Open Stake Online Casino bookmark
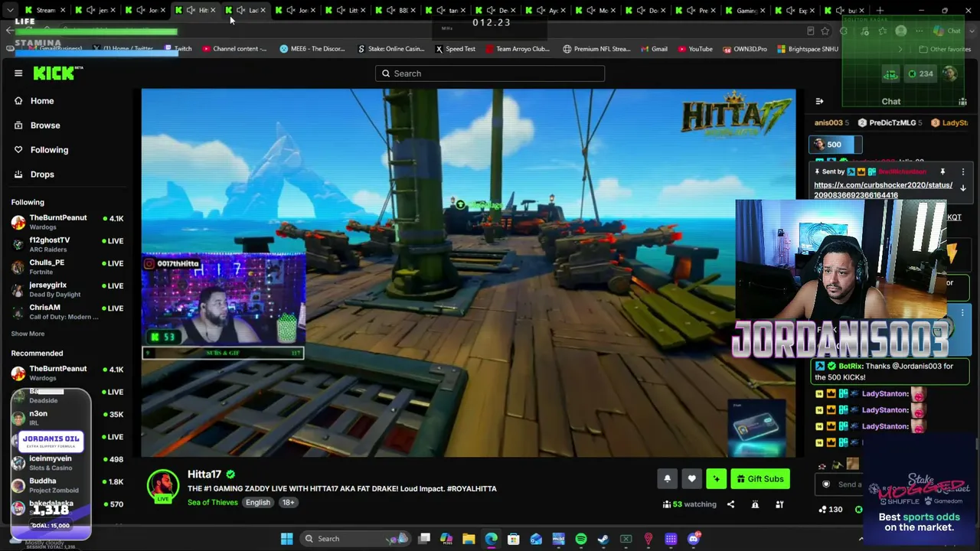980x551 pixels. [391, 49]
